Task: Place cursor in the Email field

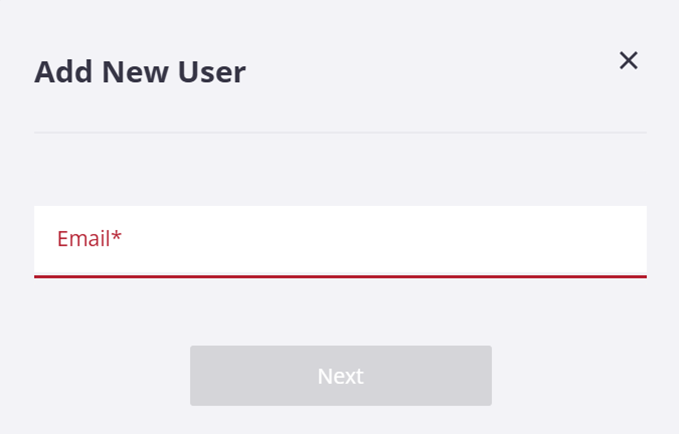Action: (340, 240)
